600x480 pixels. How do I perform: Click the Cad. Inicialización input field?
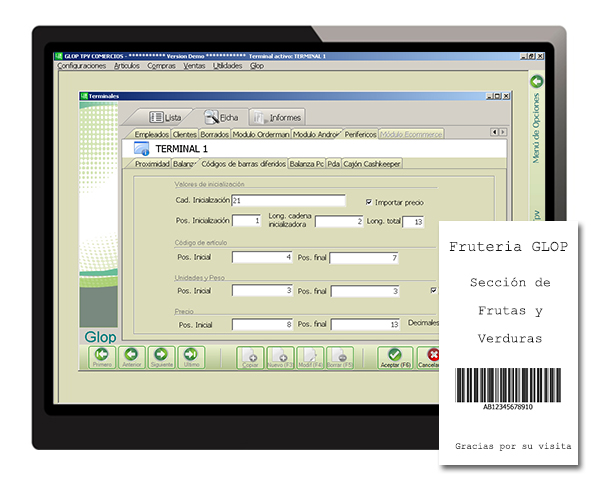pos(288,201)
